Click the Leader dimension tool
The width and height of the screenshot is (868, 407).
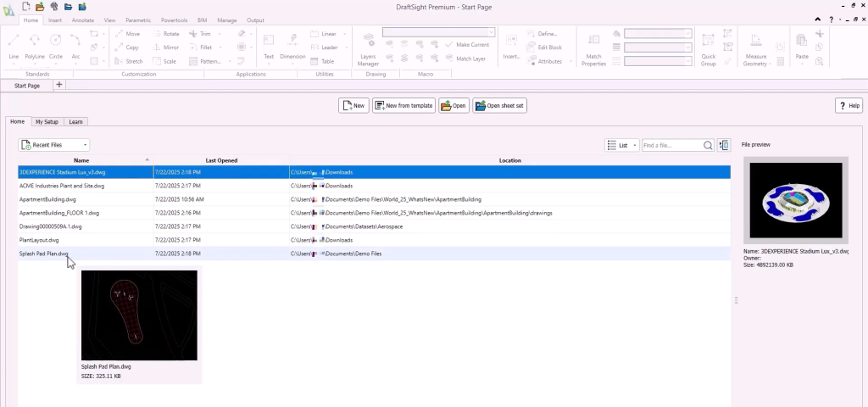pos(324,47)
